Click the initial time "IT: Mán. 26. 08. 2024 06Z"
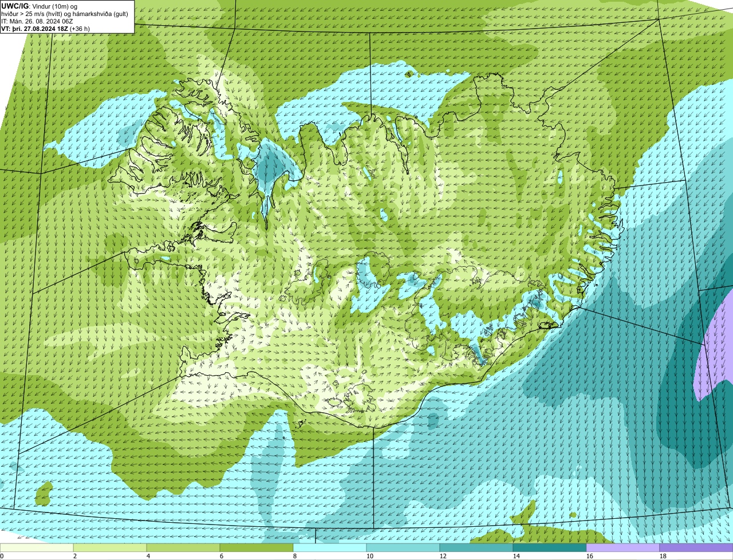 coord(37,21)
